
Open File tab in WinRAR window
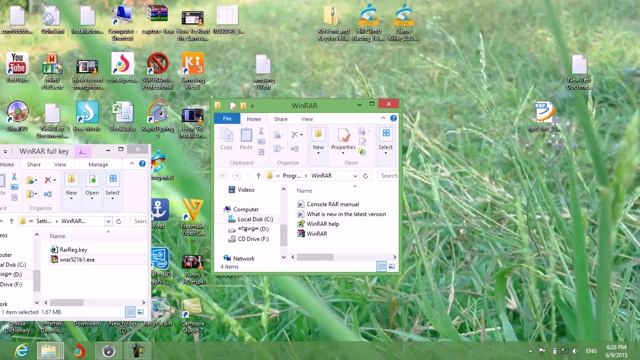coord(227,119)
